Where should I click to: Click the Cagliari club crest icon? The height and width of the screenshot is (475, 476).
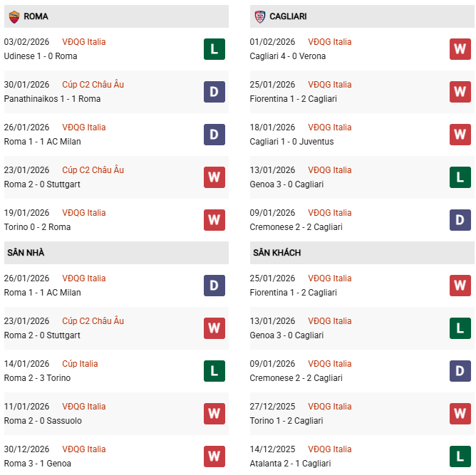coord(259,16)
